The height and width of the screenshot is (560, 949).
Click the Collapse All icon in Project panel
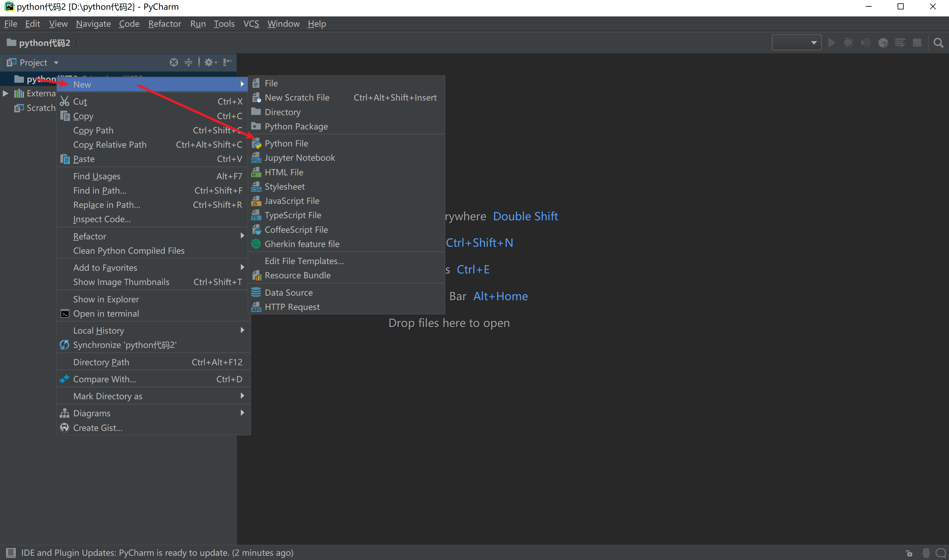point(188,62)
